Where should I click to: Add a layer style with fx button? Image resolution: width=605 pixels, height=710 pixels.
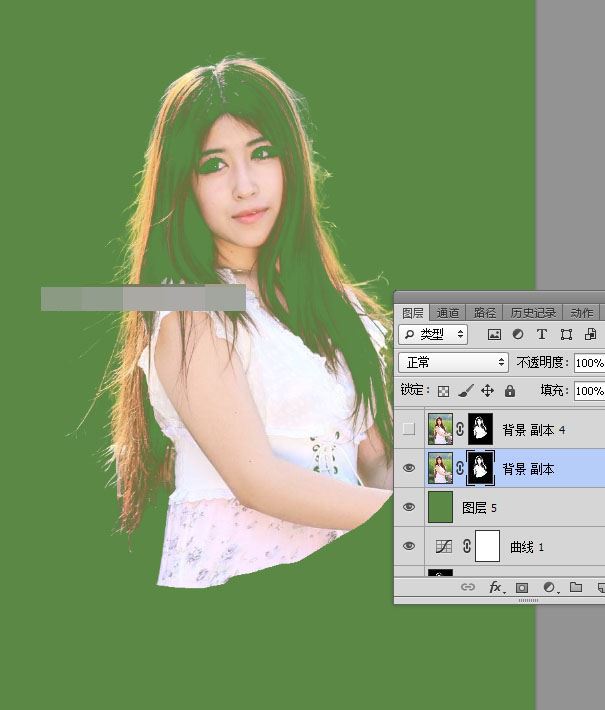495,588
